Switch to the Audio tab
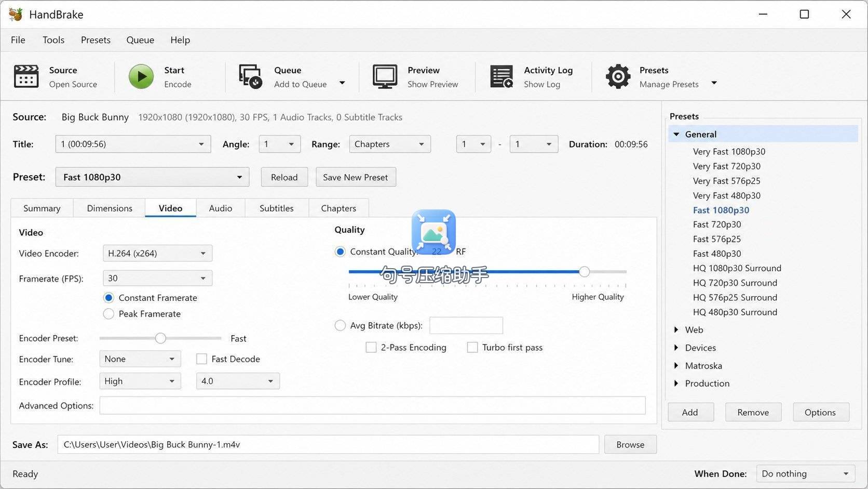 (221, 208)
